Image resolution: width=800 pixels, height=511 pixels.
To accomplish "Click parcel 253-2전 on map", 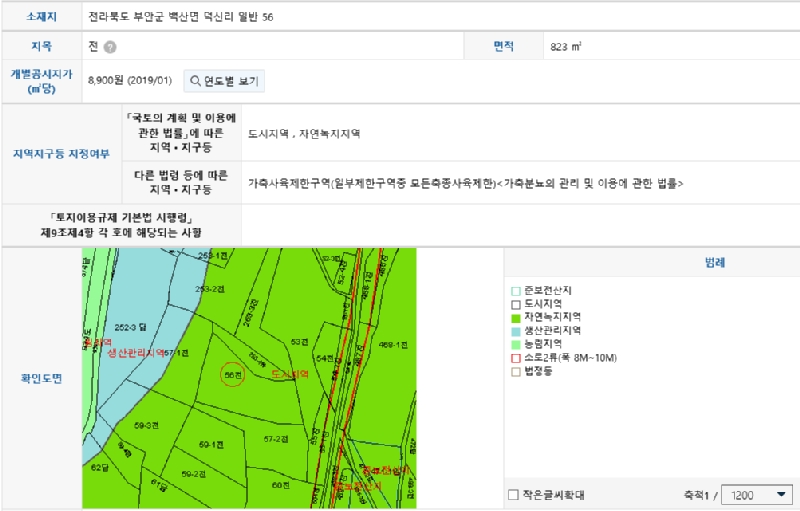I will coord(210,289).
